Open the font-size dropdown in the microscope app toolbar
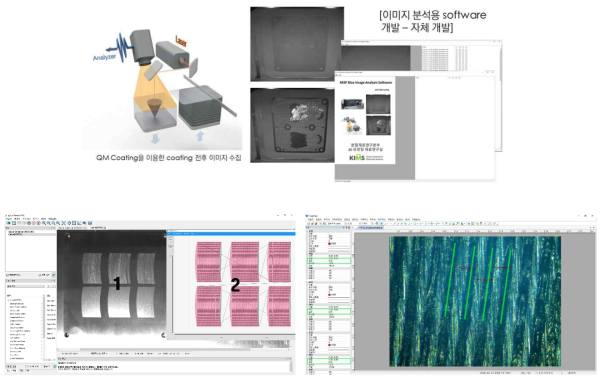The image size is (605, 381). [352, 223]
